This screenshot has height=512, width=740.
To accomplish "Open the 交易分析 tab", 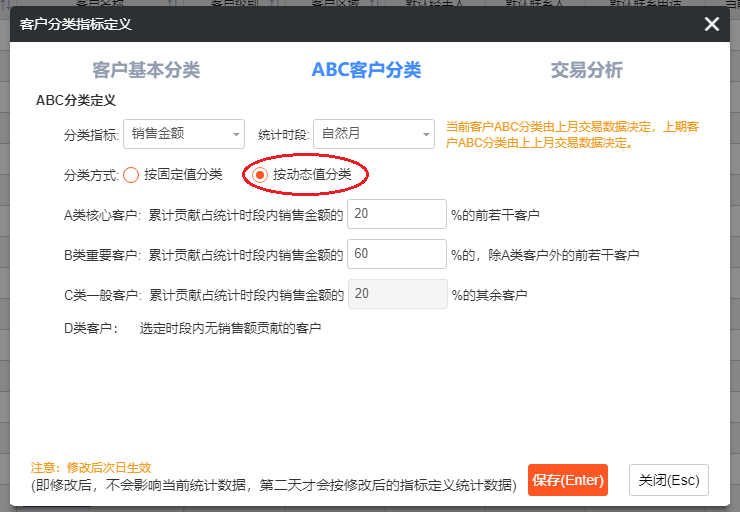I will coord(586,70).
